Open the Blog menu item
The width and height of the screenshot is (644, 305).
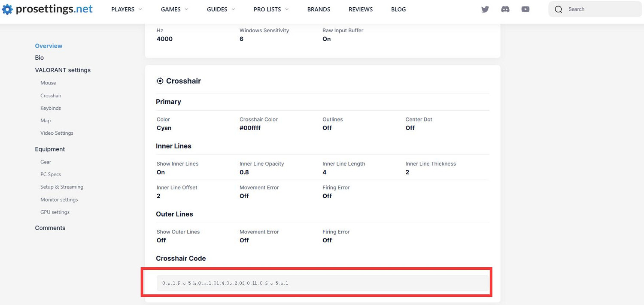click(398, 9)
